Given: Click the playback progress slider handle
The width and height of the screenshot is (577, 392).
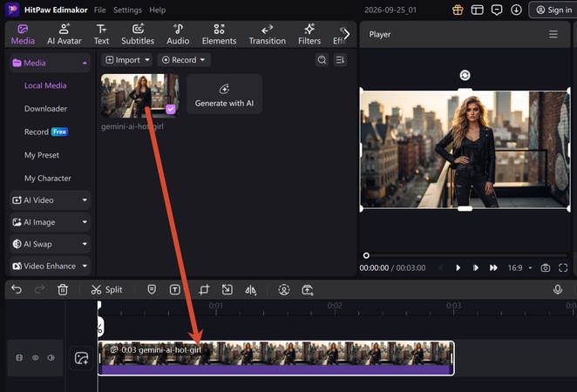Looking at the screenshot, I should click(366, 255).
